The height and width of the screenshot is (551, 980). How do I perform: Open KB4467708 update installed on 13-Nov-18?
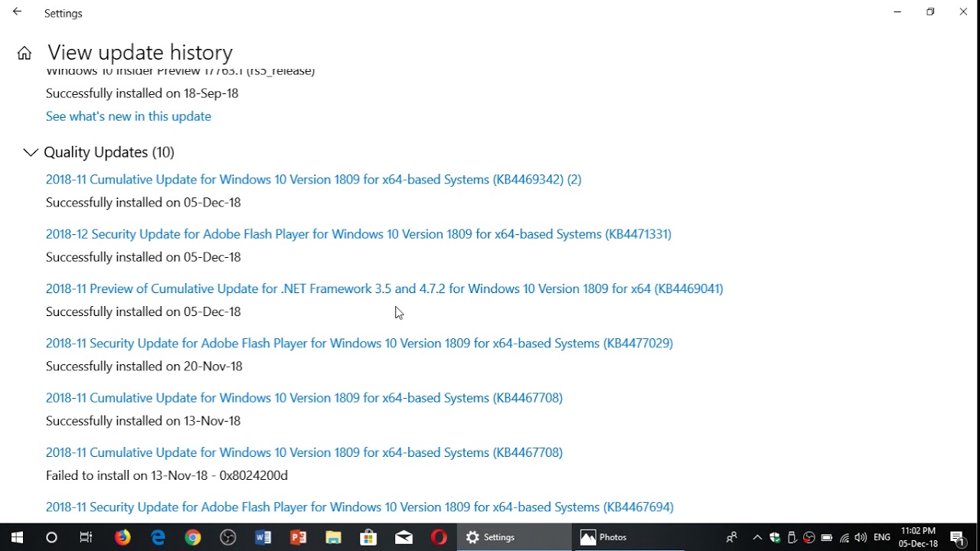coord(304,398)
